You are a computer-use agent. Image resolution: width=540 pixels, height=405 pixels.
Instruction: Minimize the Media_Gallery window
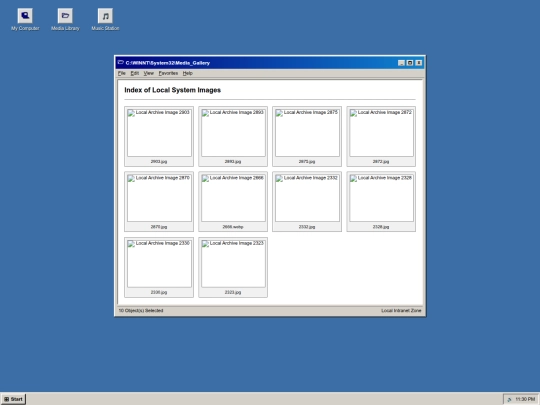[x=401, y=63]
